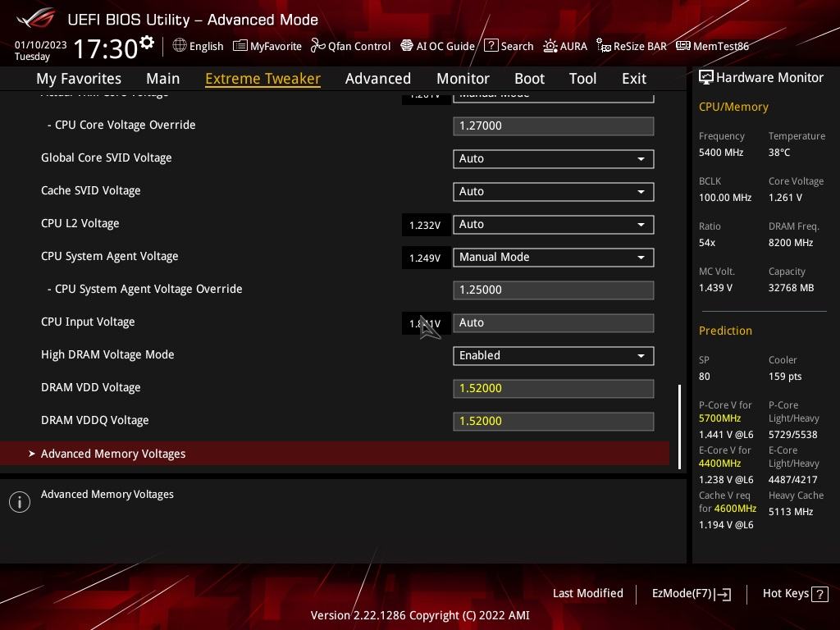Click the Version 2.22.1286 copyright text
The width and height of the screenshot is (840, 630).
click(x=420, y=615)
